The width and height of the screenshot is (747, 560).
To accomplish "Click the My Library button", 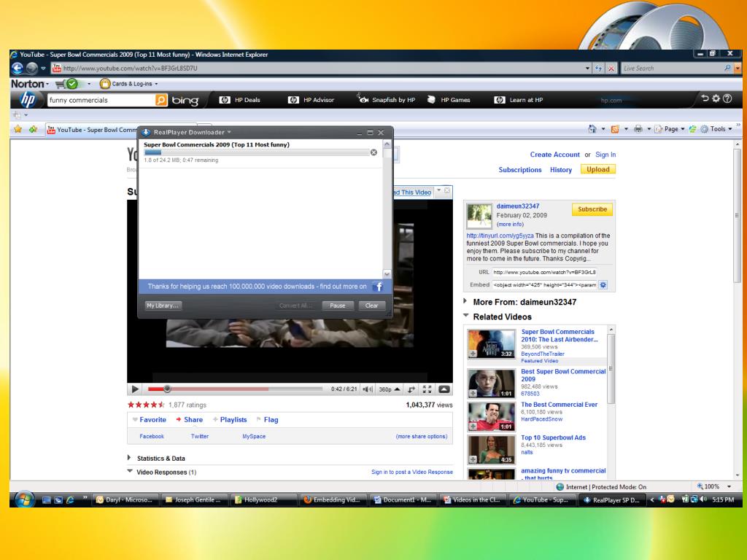I will coord(163,306).
